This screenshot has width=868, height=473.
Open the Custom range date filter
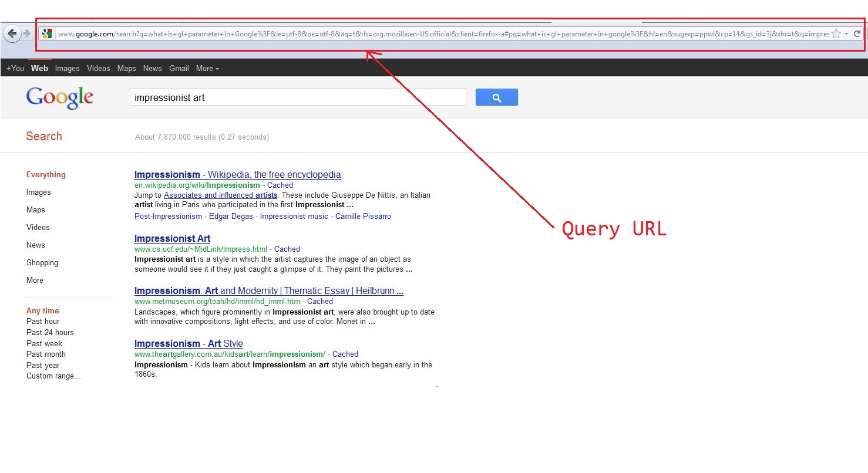53,376
